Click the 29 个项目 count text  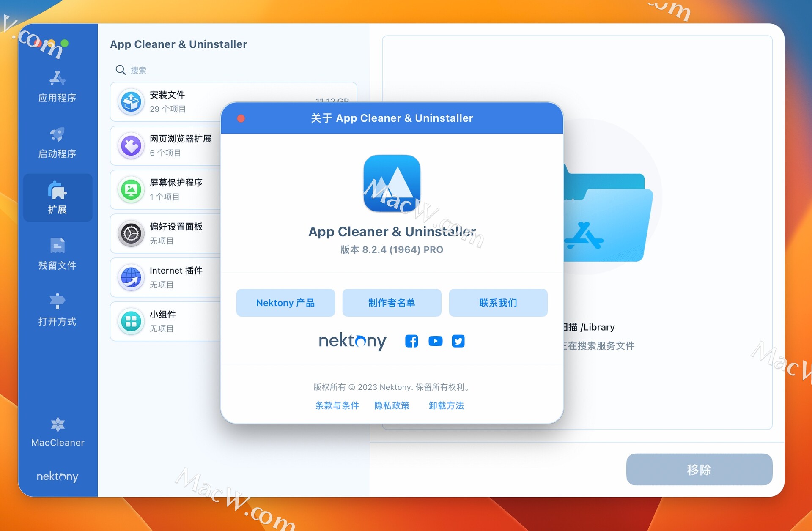click(167, 109)
